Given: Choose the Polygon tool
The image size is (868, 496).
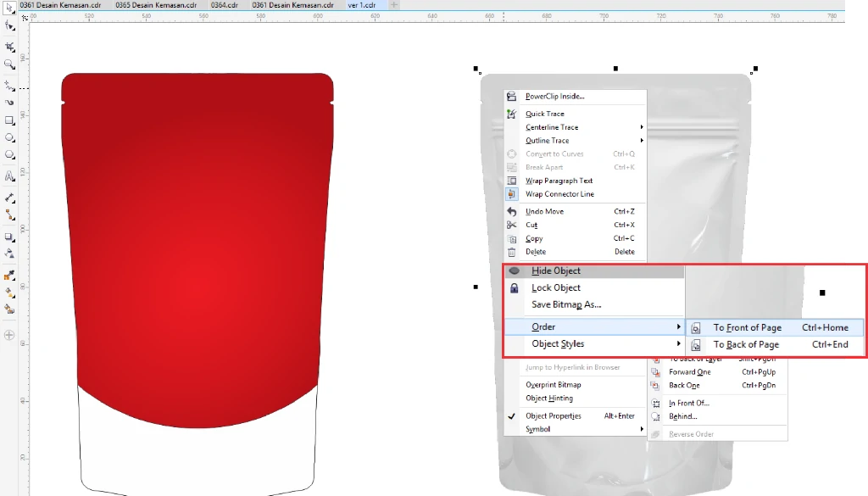Looking at the screenshot, I should click(x=9, y=156).
